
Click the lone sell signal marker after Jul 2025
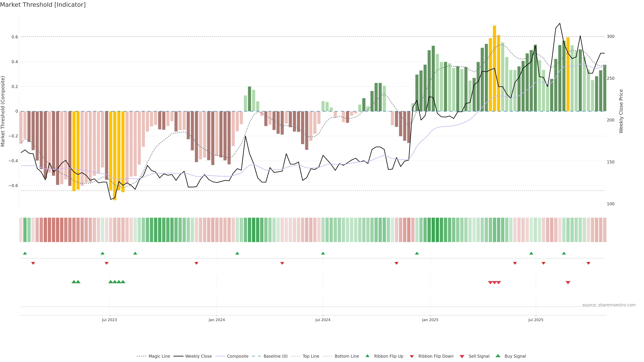click(x=568, y=283)
